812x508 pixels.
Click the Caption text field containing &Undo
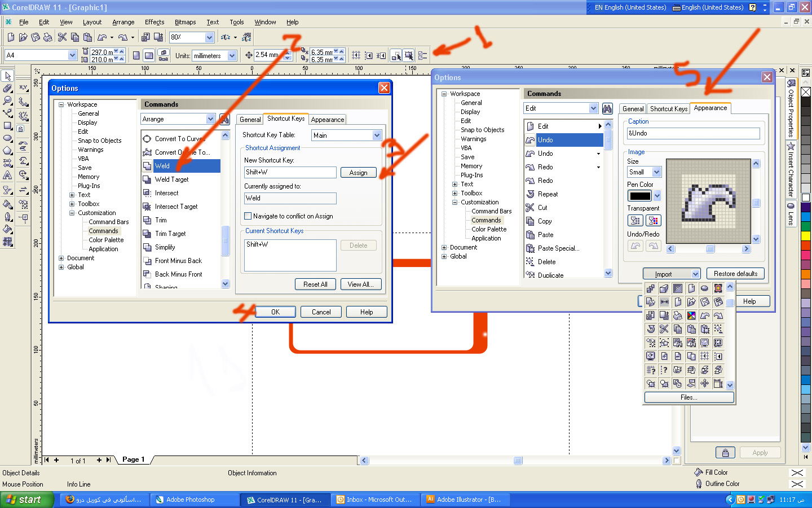pyautogui.click(x=694, y=133)
